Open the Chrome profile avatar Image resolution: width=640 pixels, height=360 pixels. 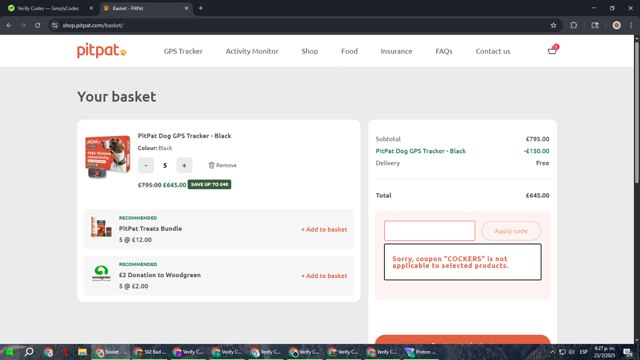pos(616,25)
